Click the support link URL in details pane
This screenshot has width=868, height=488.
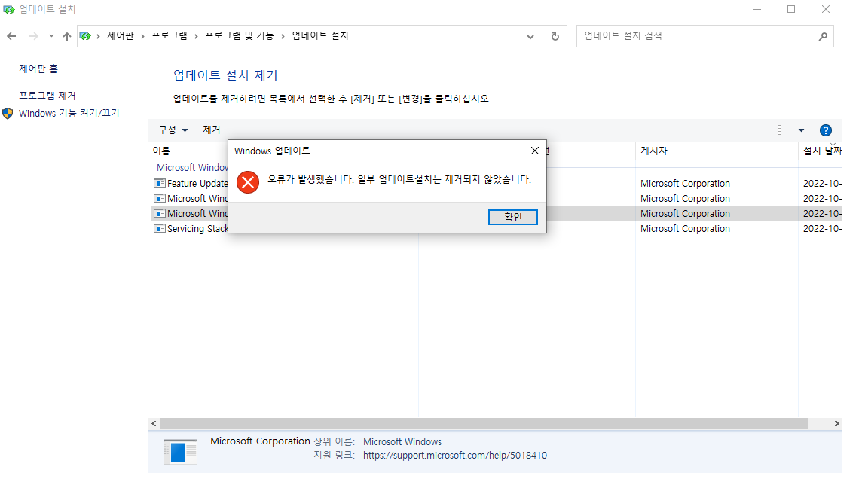point(455,456)
